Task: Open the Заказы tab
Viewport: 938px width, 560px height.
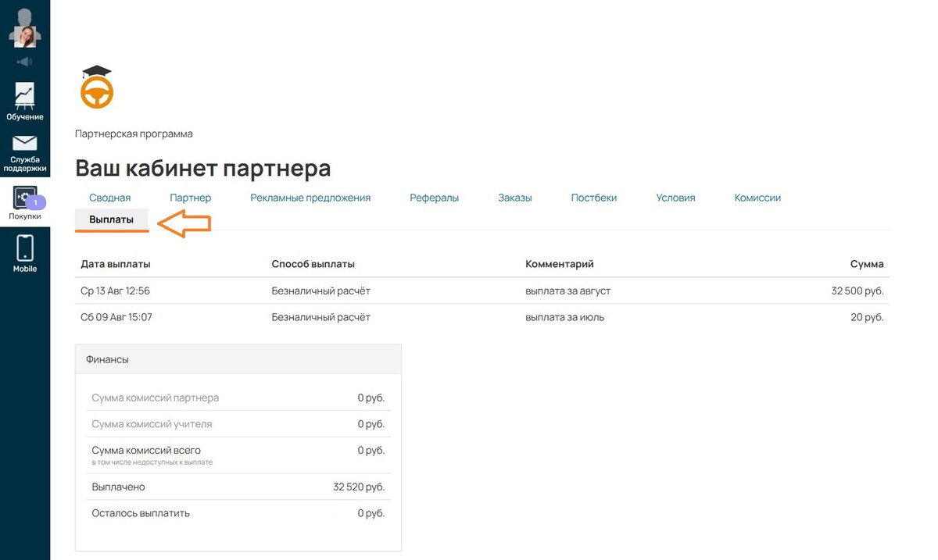Action: click(x=515, y=198)
